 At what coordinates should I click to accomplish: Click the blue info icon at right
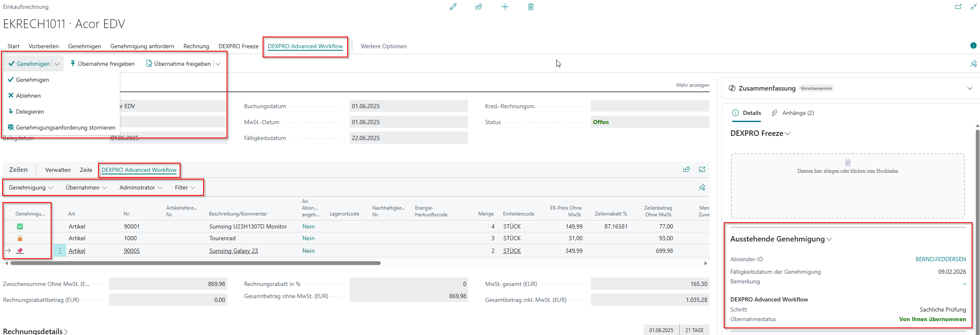pos(973,45)
